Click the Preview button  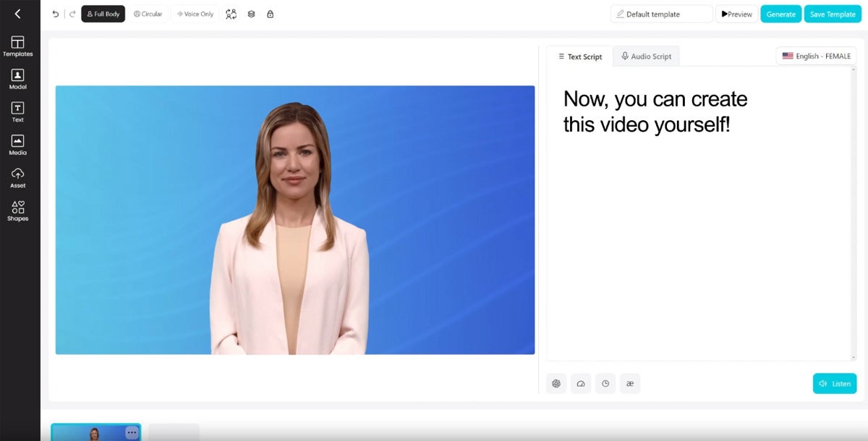(736, 14)
